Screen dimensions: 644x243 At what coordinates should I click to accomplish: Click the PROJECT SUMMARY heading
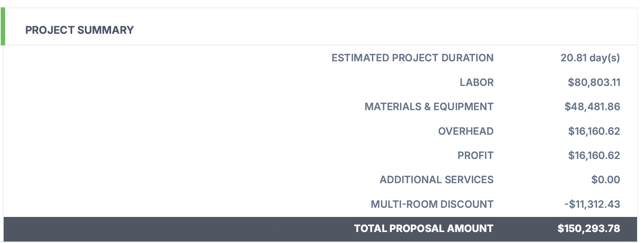79,30
